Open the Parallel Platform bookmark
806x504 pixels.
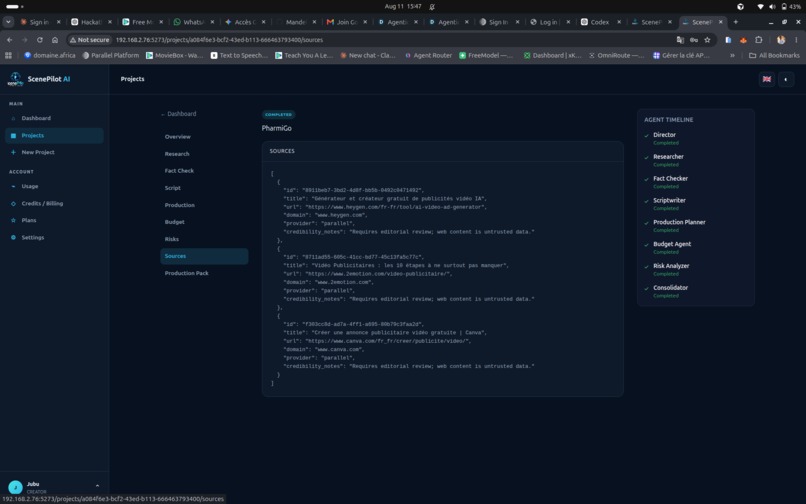pyautogui.click(x=111, y=56)
